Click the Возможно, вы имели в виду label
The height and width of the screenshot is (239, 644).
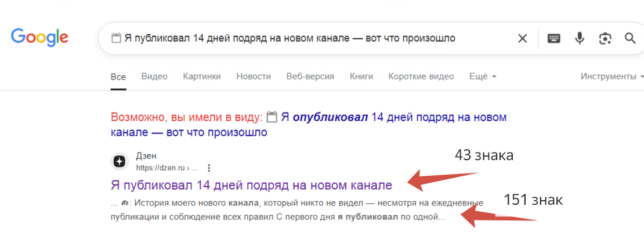pos(186,118)
